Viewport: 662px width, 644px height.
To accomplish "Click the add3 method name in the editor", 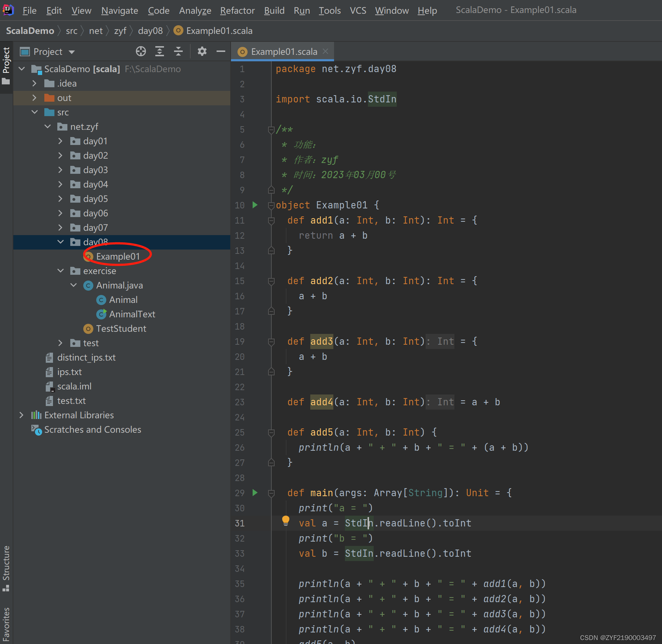I will 321,341.
